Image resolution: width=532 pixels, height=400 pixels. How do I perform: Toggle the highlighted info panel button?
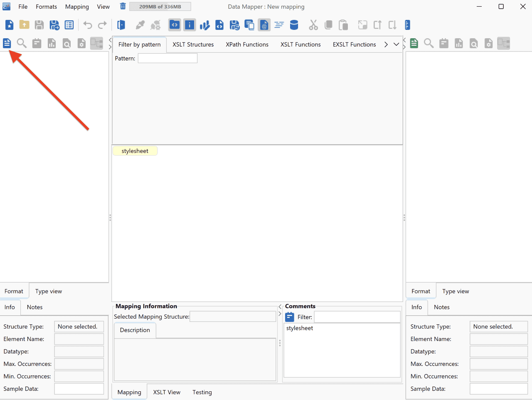coord(190,25)
